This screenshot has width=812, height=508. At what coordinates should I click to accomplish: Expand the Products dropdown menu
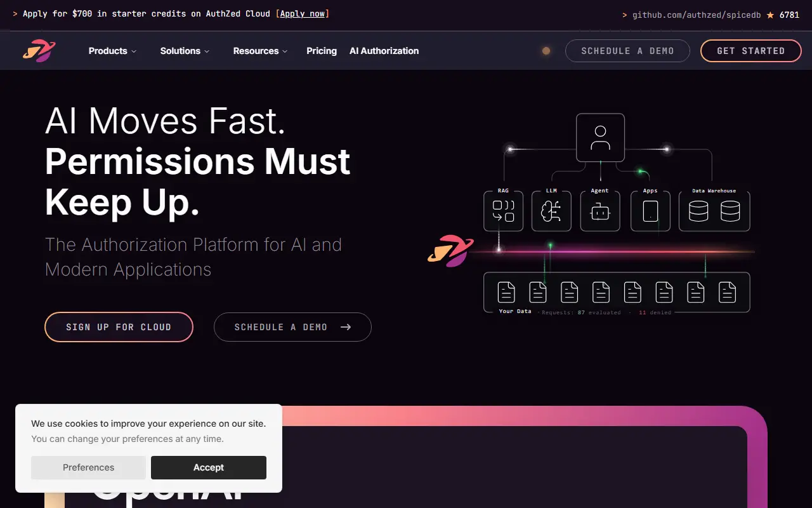click(112, 51)
